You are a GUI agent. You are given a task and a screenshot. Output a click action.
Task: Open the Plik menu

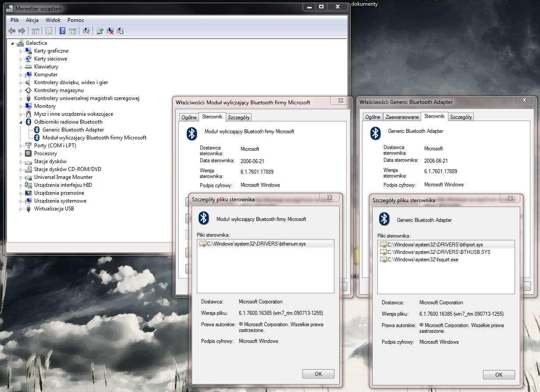15,20
